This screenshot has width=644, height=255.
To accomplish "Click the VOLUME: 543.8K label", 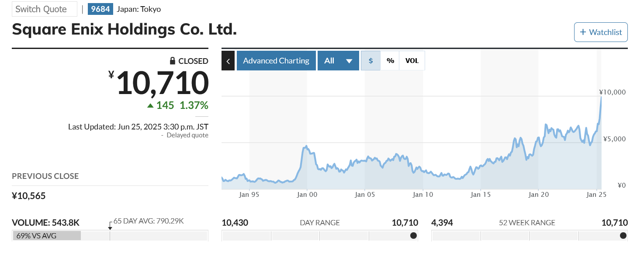I will pyautogui.click(x=46, y=223).
